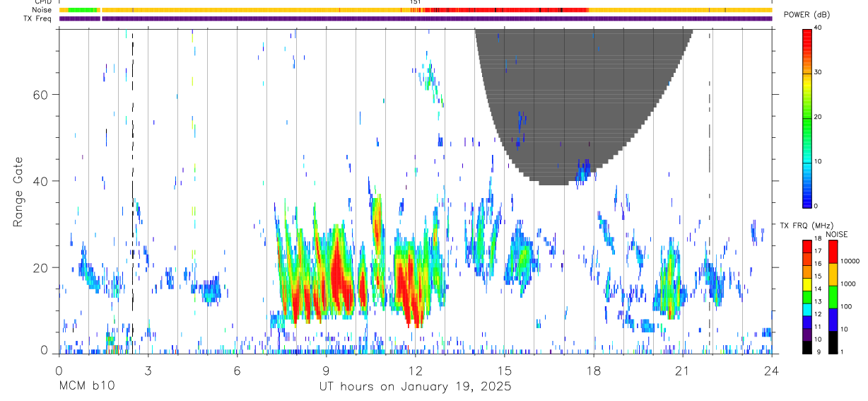Click the '18' tick on TX FRQ legend
Image resolution: width=868 pixels, height=401 pixels.
[818, 239]
